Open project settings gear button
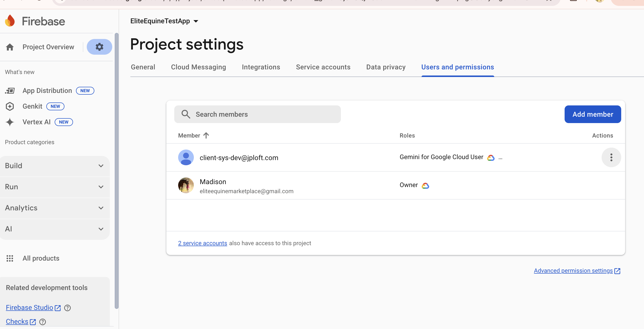Viewport: 644px width, 329px height. coord(99,47)
